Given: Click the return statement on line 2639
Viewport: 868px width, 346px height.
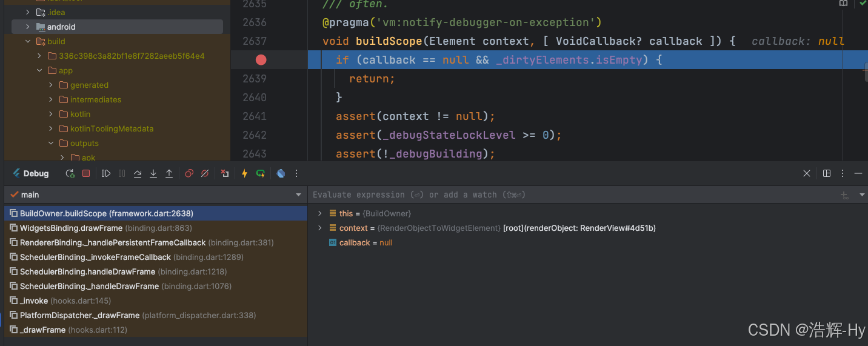Looking at the screenshot, I should coord(372,79).
